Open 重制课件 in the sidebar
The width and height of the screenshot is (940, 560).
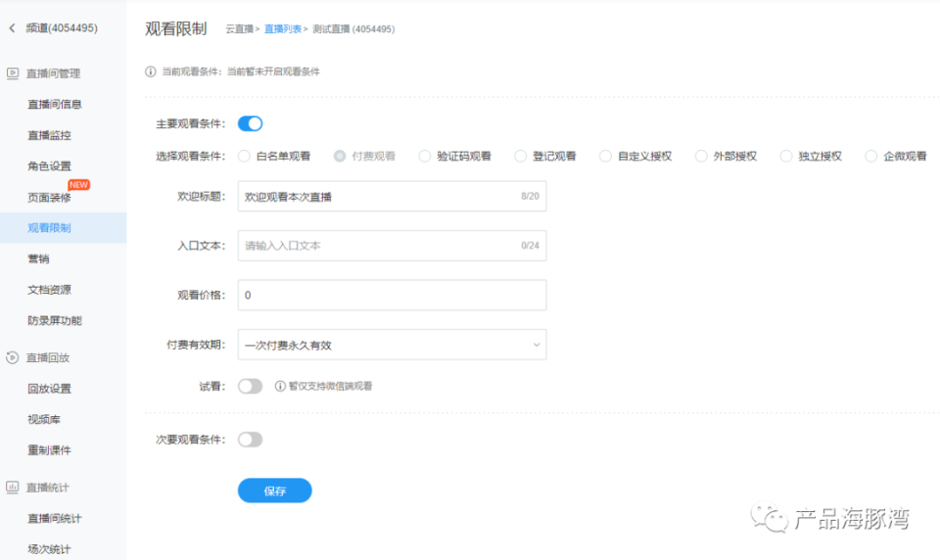click(x=49, y=450)
